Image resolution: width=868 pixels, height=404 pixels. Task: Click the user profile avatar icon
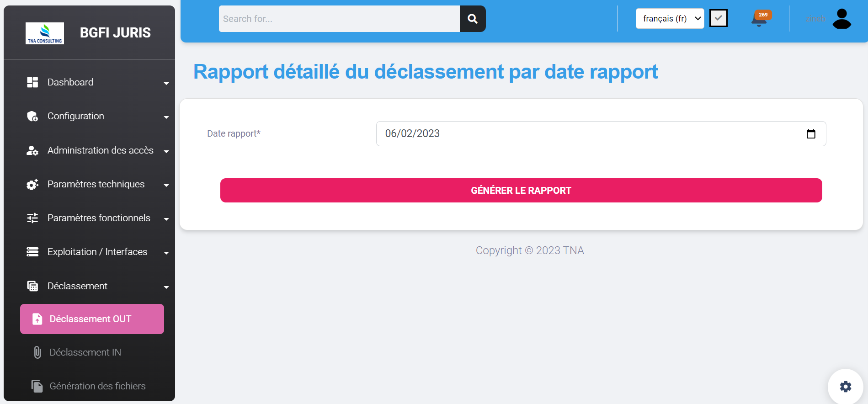(841, 19)
